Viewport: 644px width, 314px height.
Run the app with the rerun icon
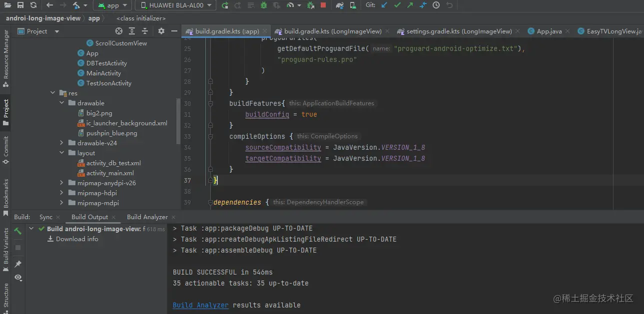225,5
